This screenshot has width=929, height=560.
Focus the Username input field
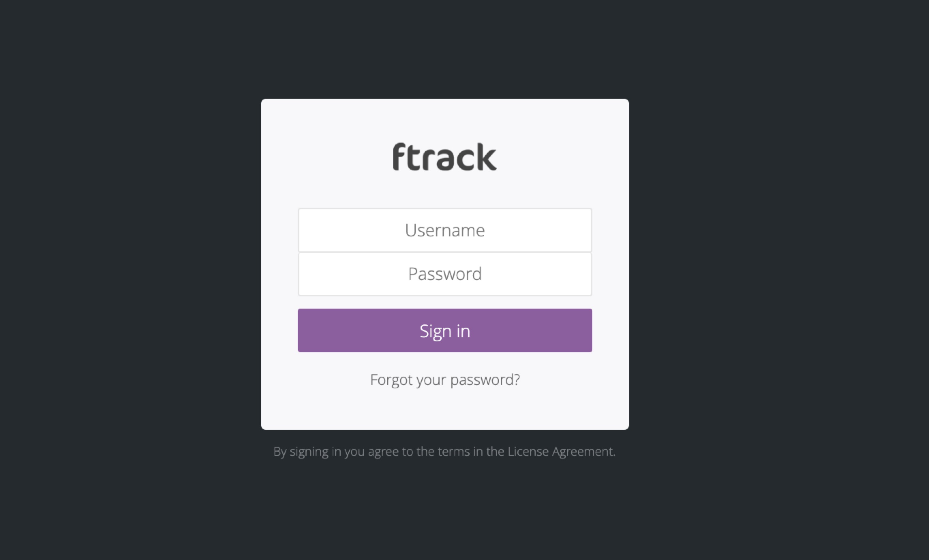[x=445, y=230]
